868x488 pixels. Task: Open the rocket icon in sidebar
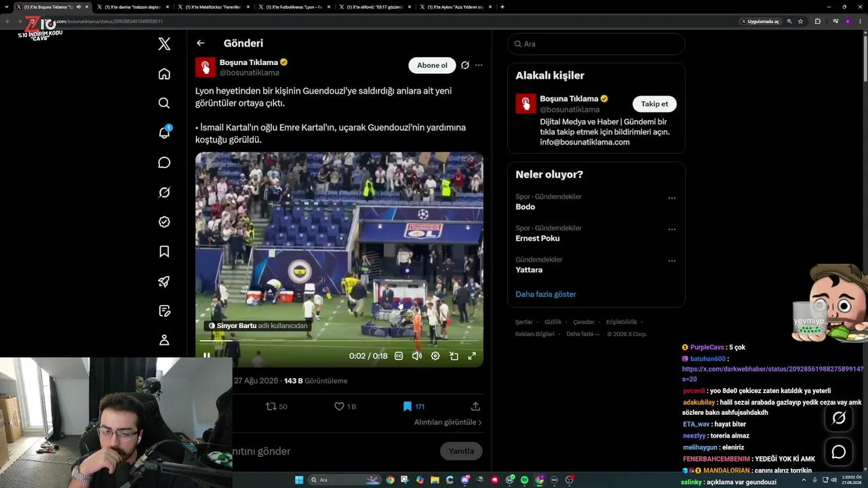[164, 281]
